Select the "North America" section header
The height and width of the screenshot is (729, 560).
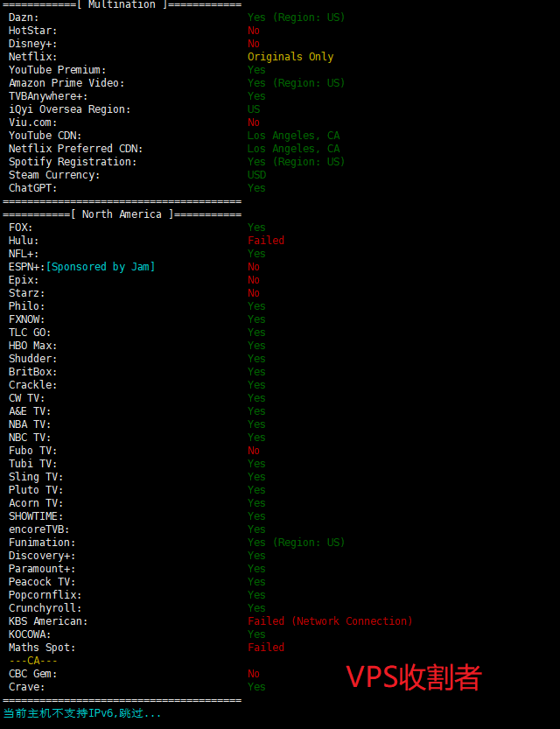(x=122, y=214)
